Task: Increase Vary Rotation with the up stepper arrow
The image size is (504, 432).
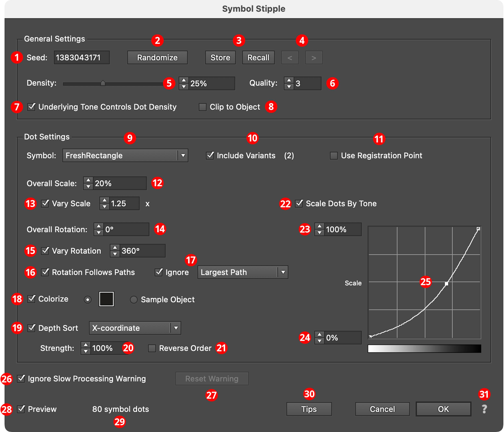Action: [115, 248]
